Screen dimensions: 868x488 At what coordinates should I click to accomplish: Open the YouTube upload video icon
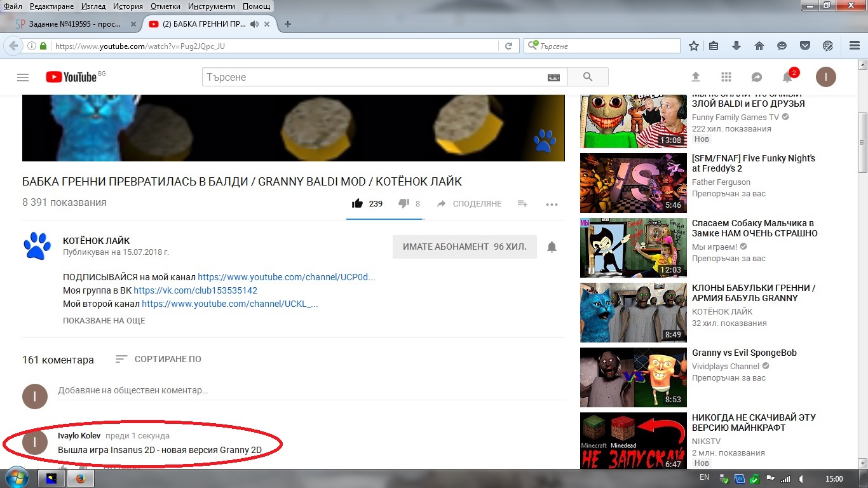pyautogui.click(x=696, y=77)
